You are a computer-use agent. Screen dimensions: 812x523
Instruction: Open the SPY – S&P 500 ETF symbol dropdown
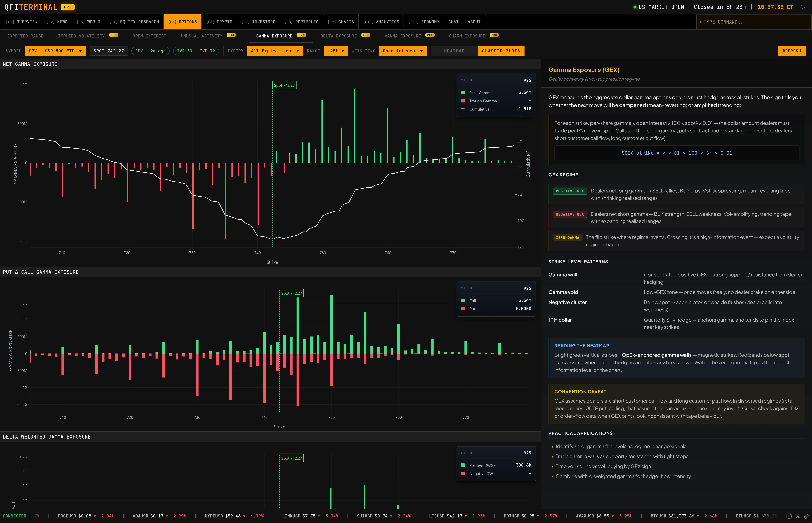[x=55, y=51]
